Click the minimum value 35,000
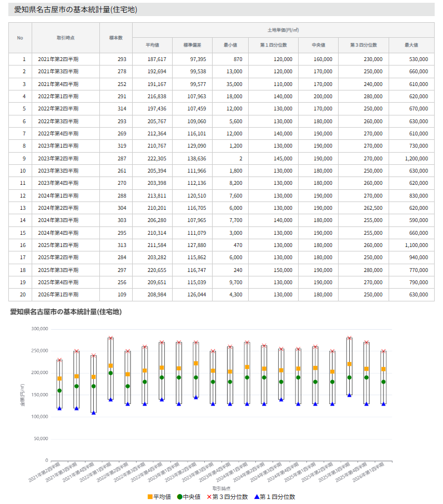443x504 pixels. [x=234, y=84]
